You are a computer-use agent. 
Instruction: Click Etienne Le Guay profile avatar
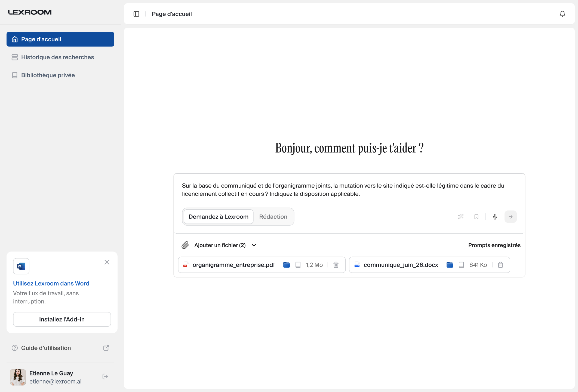(x=18, y=377)
